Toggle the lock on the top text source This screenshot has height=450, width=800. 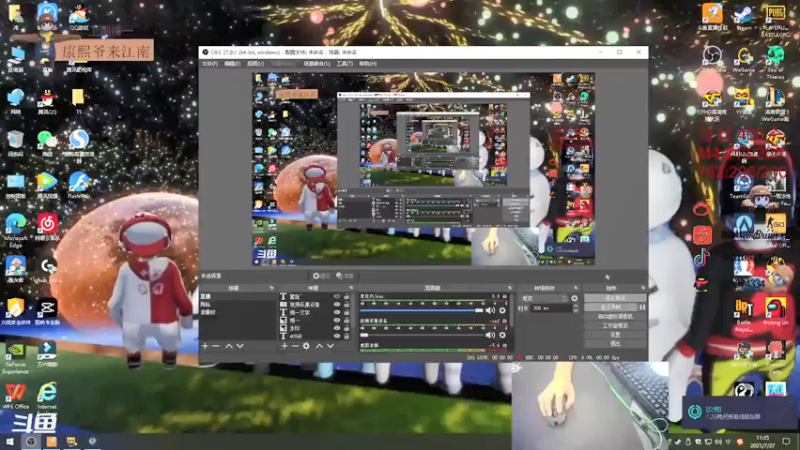(346, 296)
